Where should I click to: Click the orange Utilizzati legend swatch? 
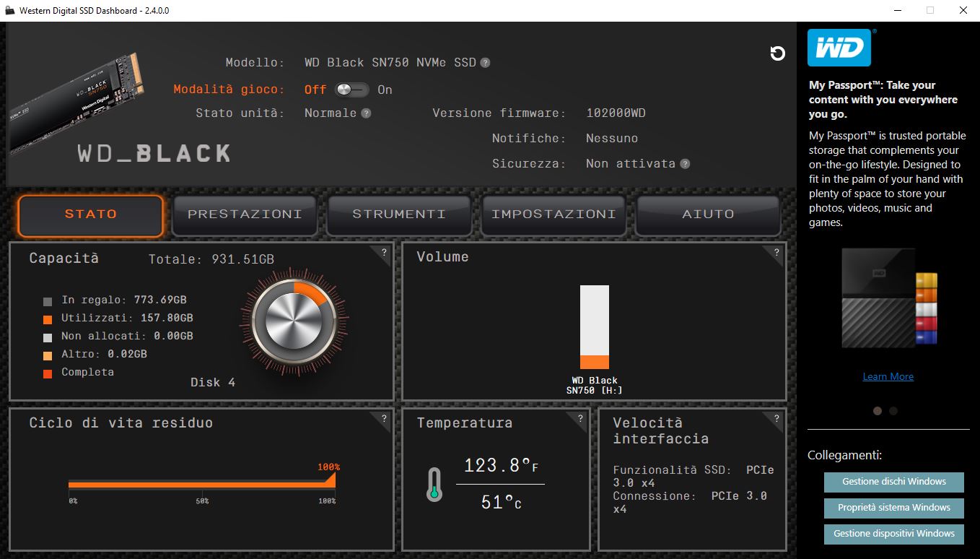48,319
